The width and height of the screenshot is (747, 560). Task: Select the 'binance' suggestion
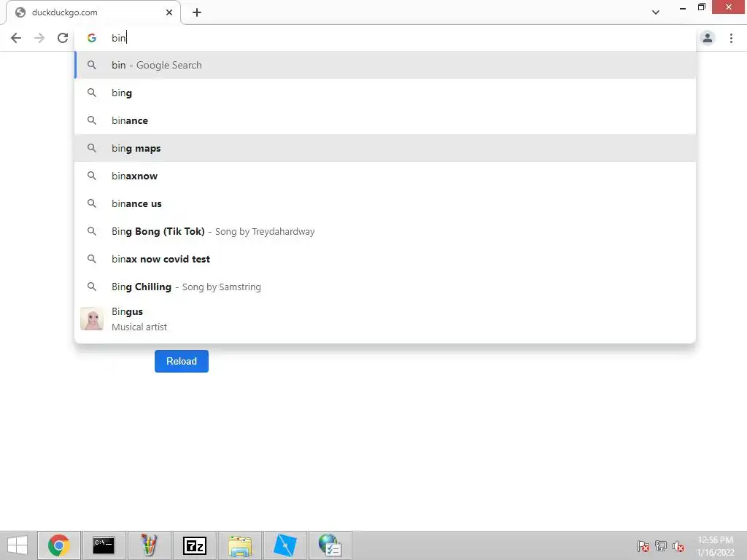point(385,120)
